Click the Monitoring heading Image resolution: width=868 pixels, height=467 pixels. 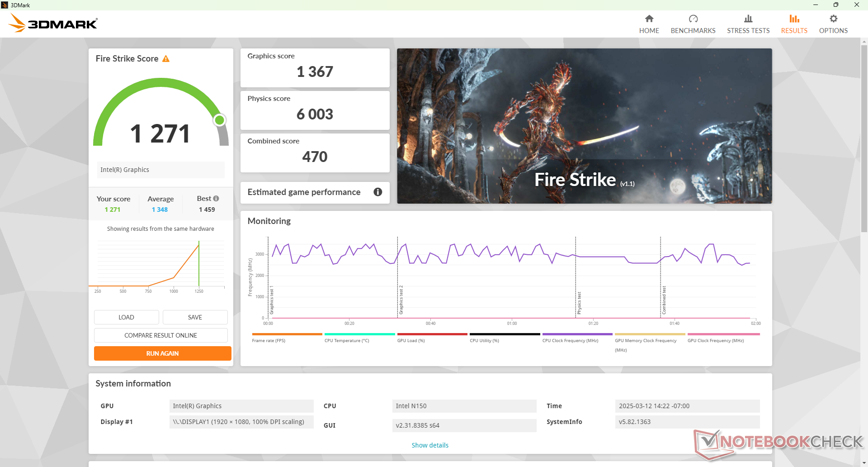269,221
